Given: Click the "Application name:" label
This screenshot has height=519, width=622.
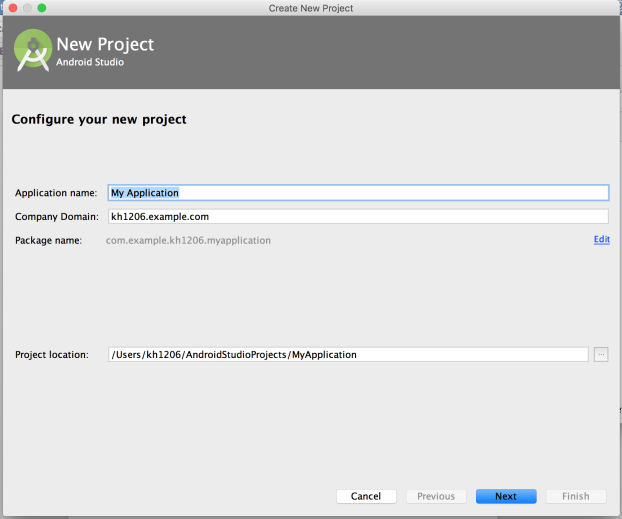Looking at the screenshot, I should point(56,193).
